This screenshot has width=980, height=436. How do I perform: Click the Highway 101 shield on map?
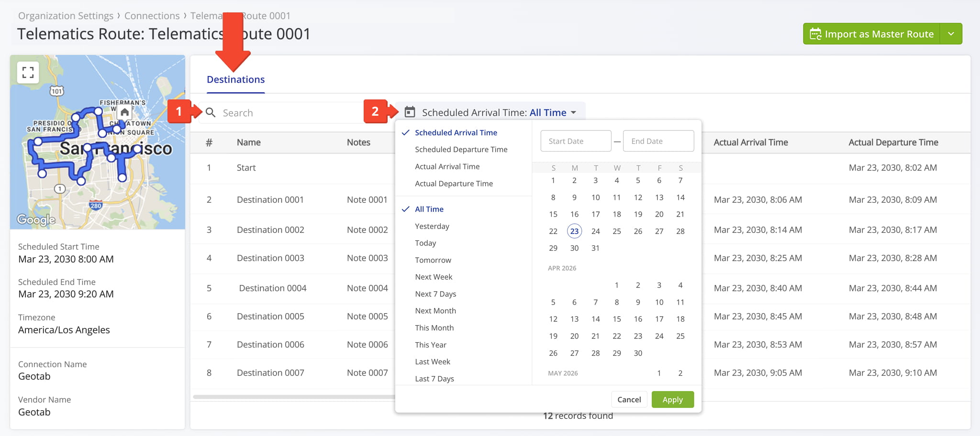(x=57, y=91)
